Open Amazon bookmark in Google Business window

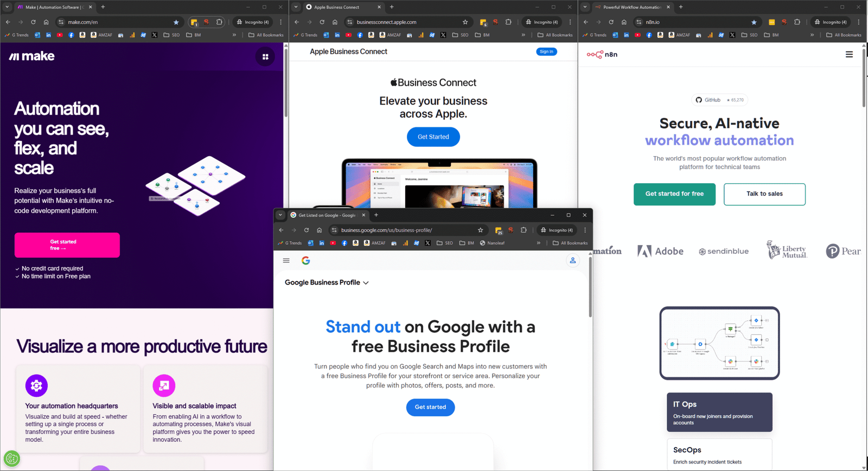355,243
